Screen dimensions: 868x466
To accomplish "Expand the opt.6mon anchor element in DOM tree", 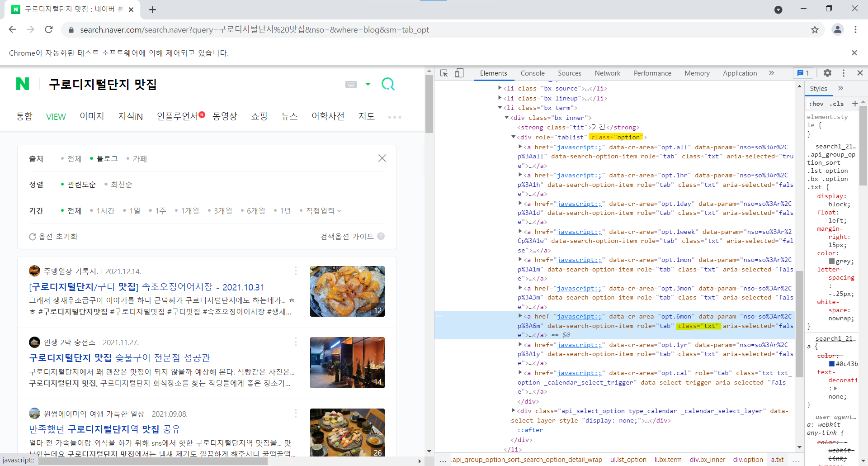I will click(x=520, y=316).
